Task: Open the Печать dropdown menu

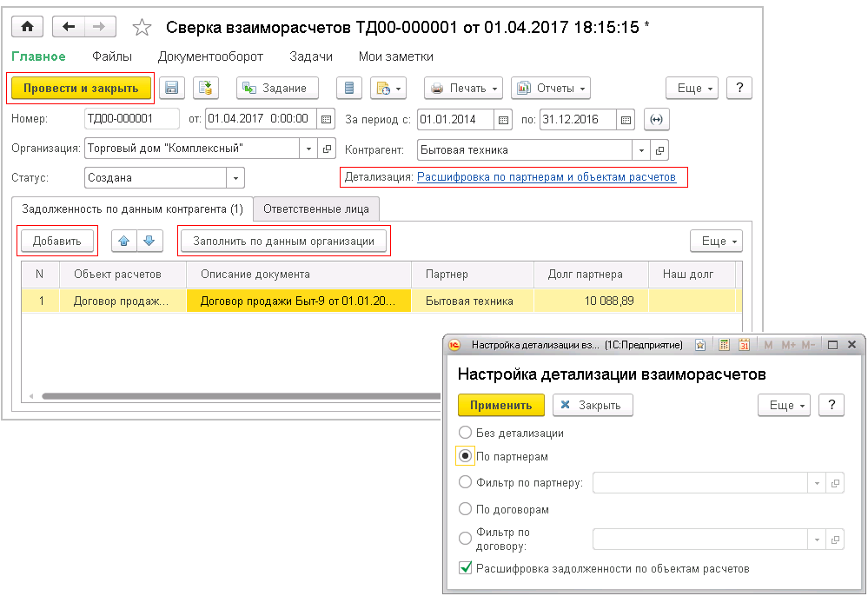Action: [x=463, y=88]
